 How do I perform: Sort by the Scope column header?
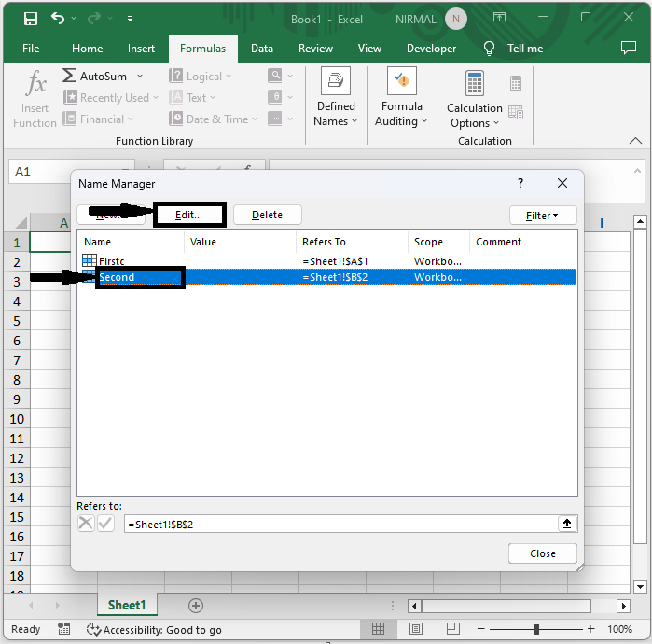[438, 242]
